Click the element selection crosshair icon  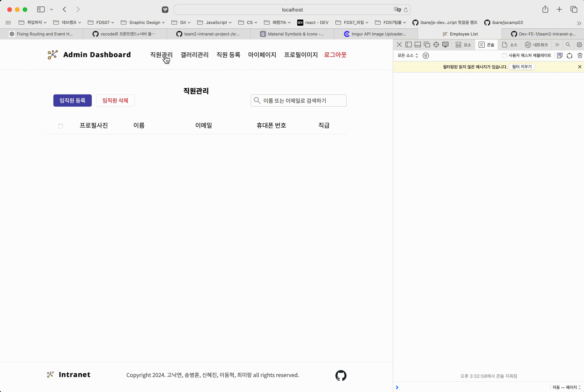coord(436,45)
